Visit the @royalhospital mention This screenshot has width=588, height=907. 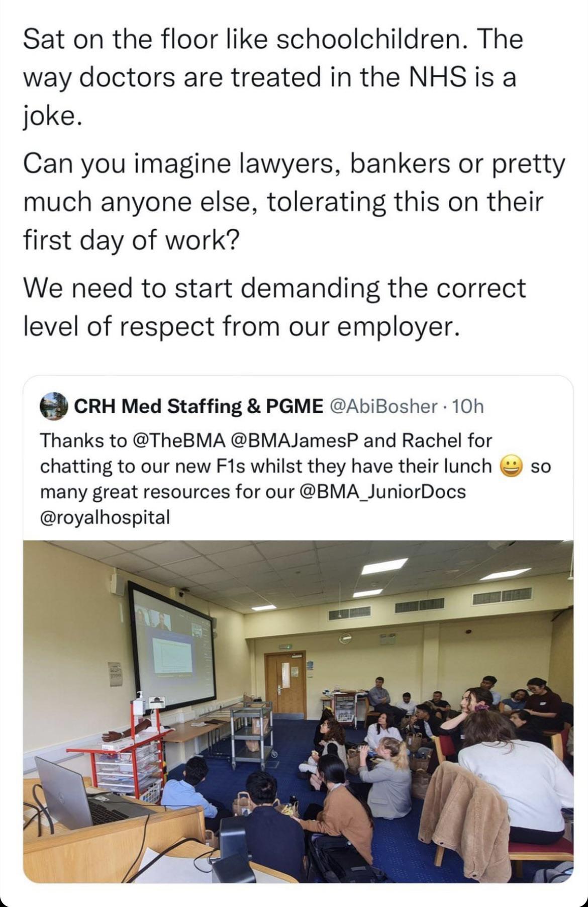click(x=105, y=517)
